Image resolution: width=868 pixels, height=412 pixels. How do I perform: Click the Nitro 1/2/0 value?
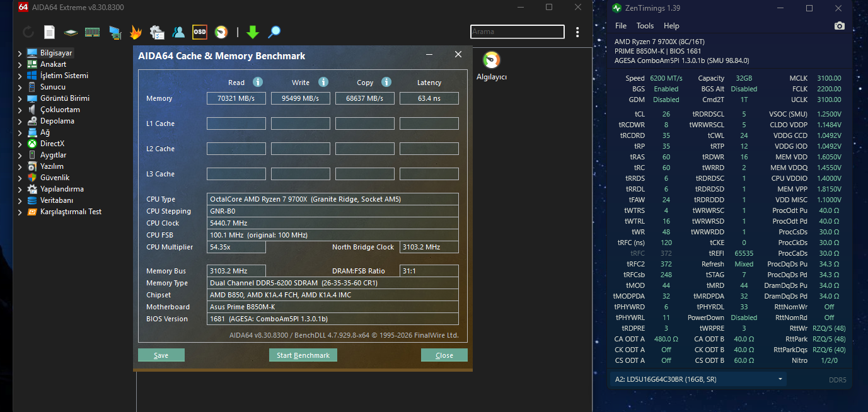[x=829, y=360]
